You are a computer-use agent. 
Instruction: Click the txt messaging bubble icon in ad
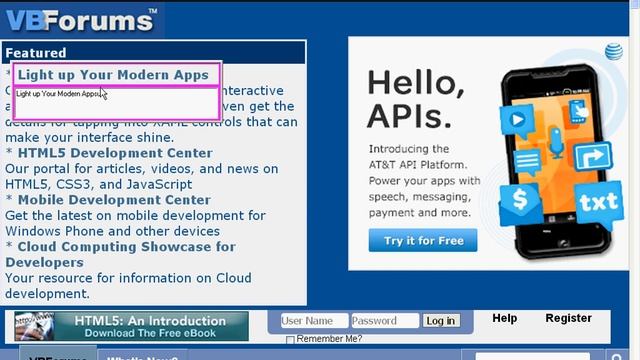[x=599, y=204]
